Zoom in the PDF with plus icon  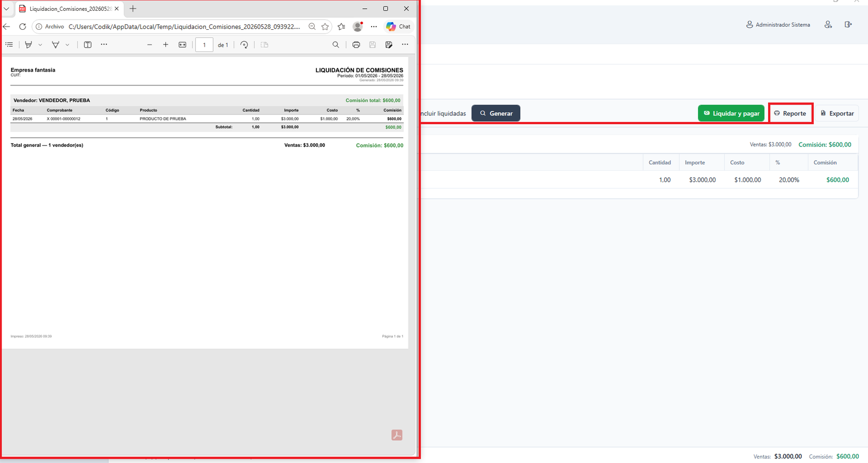click(x=165, y=44)
